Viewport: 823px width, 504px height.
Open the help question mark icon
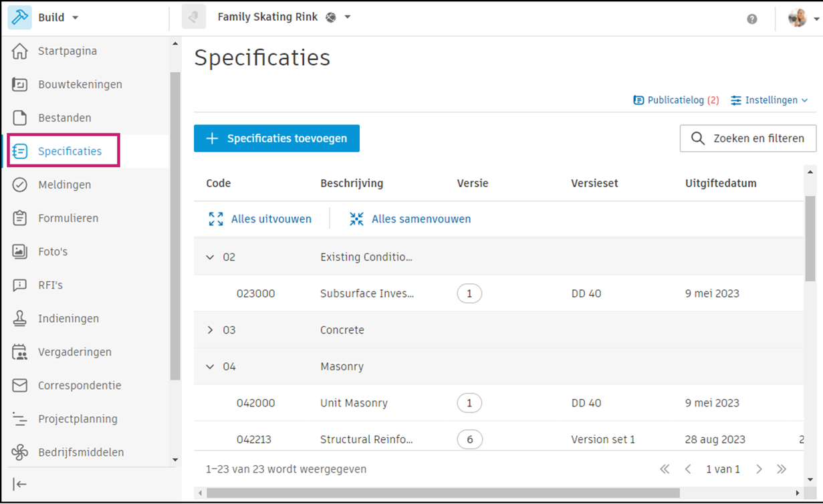[x=752, y=19]
